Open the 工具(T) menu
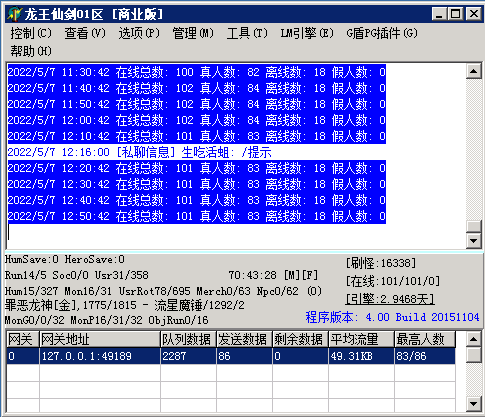 tap(247, 33)
